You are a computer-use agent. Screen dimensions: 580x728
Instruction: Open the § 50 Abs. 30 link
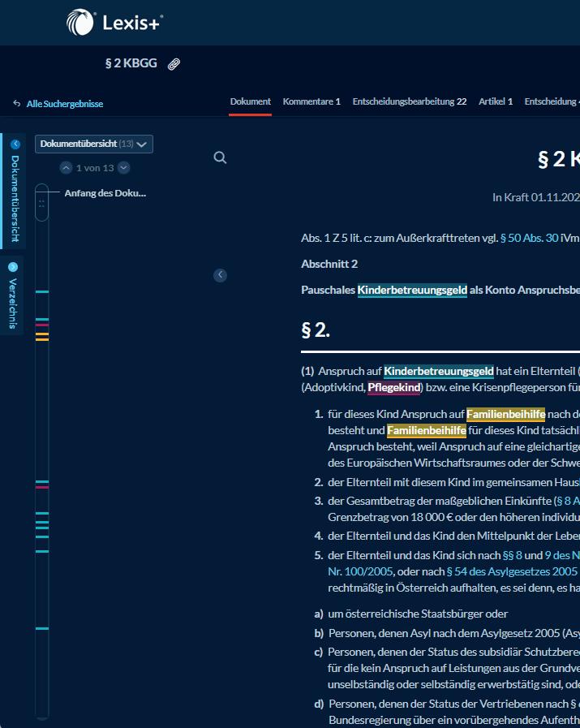(529, 238)
